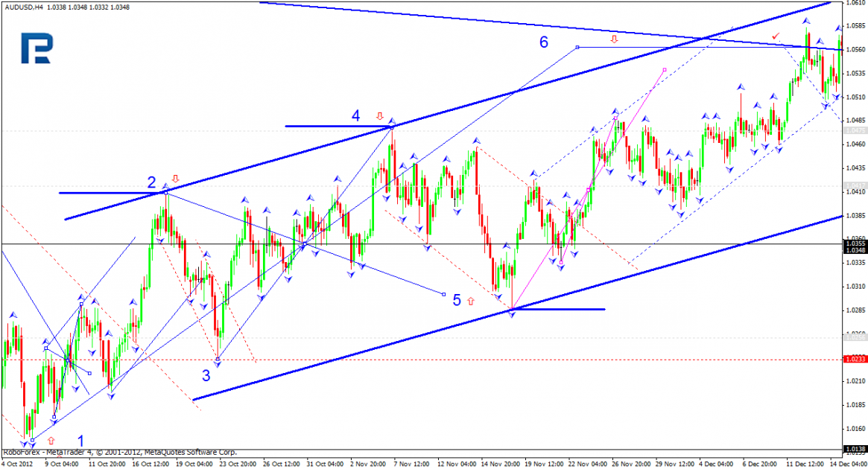Click the red down arrow beside wave label 6
Screen dimensions: 868x469
614,39
